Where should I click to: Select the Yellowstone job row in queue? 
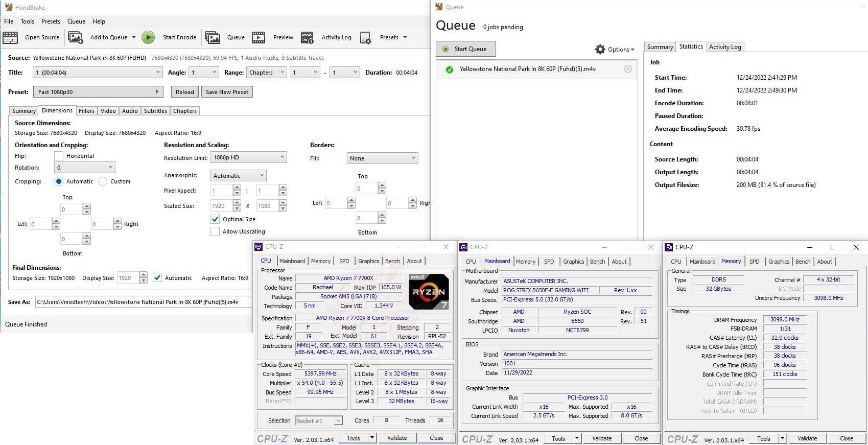click(x=537, y=69)
